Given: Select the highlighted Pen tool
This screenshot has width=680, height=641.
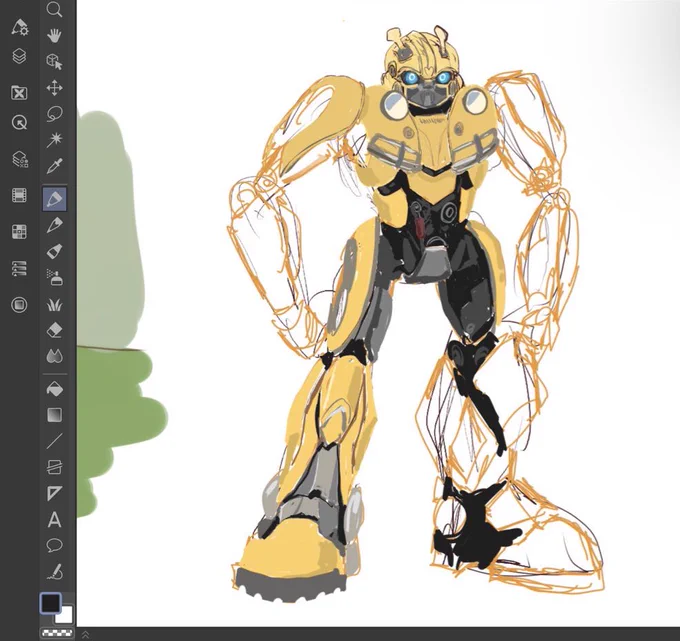Looking at the screenshot, I should pyautogui.click(x=54, y=199).
